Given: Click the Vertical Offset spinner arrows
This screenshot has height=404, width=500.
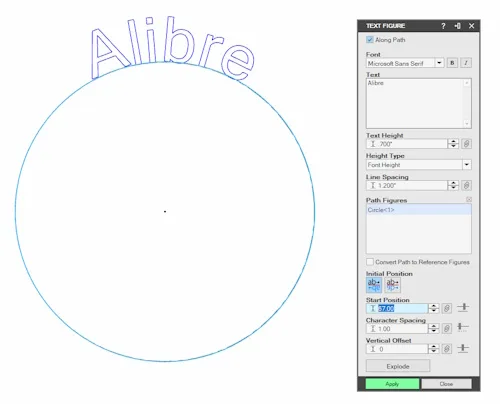Looking at the screenshot, I should [433, 349].
